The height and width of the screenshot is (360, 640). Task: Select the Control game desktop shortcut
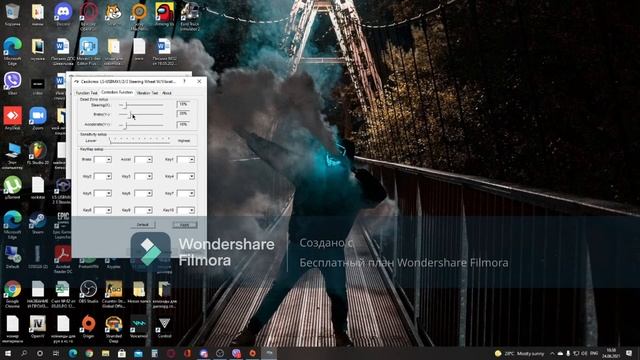(164, 327)
